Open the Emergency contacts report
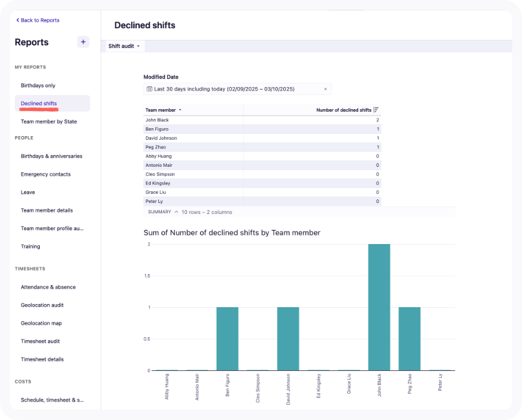 click(45, 175)
